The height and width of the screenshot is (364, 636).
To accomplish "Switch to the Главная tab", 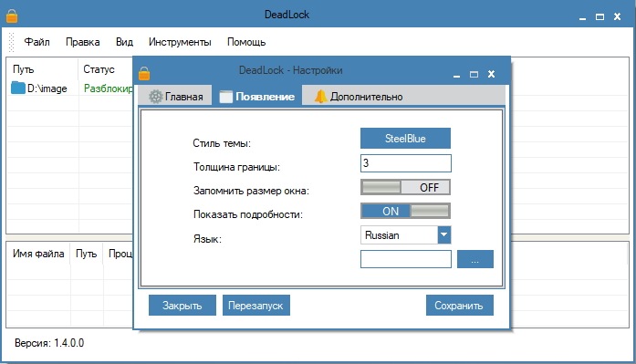I will tap(175, 97).
